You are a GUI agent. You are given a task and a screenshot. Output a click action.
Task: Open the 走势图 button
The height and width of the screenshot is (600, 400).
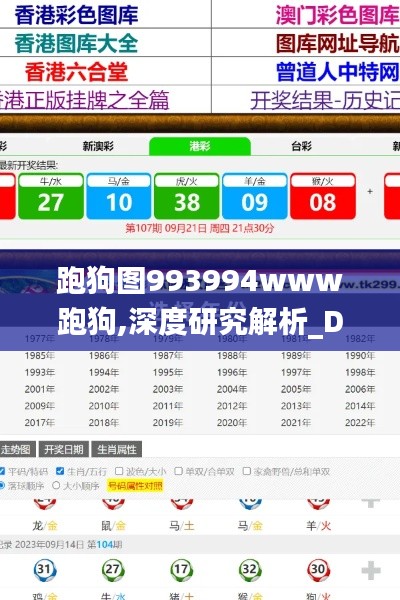(x=17, y=449)
